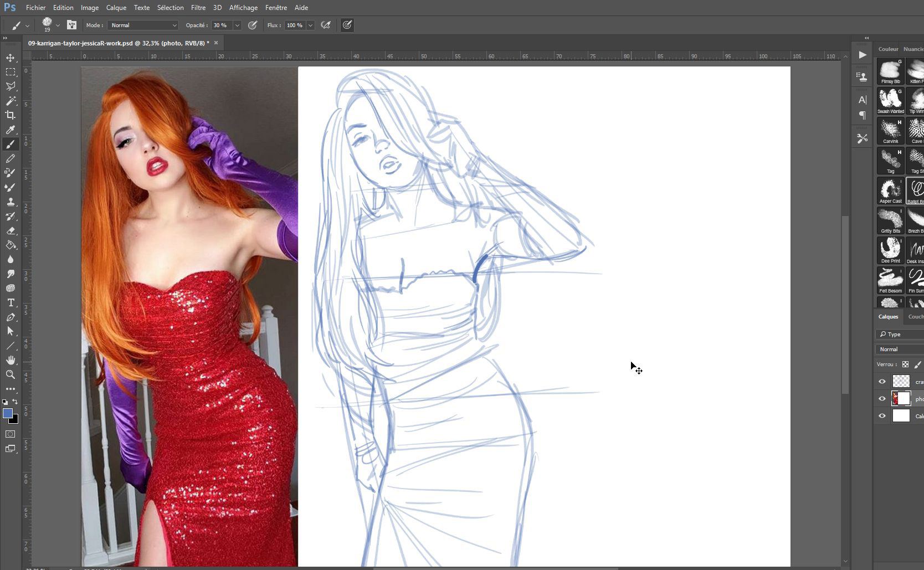Open the tool preset picker arrow

click(27, 25)
